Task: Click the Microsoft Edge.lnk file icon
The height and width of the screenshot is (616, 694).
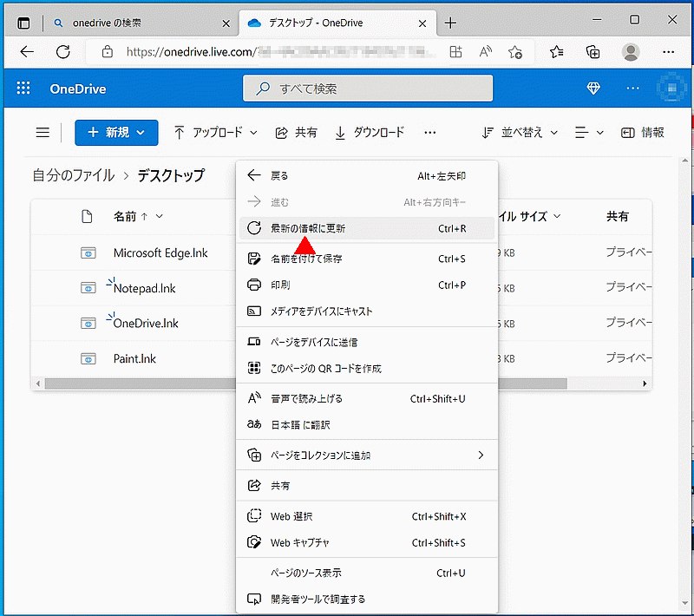Action: (88, 253)
